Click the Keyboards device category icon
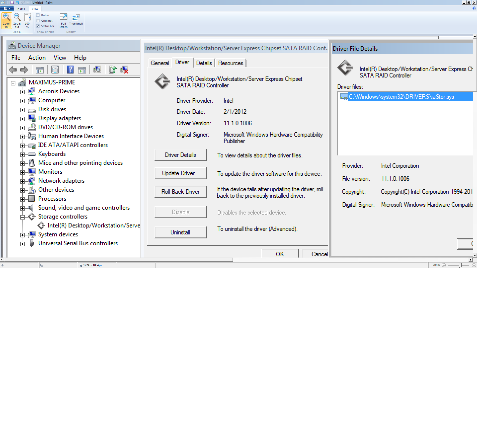 point(32,154)
